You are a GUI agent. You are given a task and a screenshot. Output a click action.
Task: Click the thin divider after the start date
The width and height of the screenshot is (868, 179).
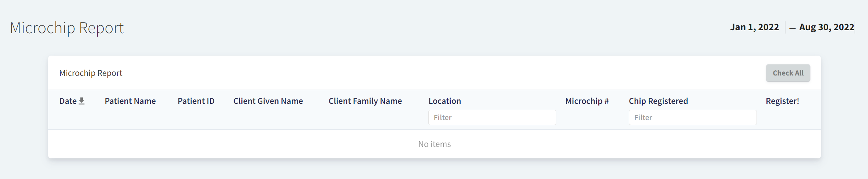pos(785,27)
